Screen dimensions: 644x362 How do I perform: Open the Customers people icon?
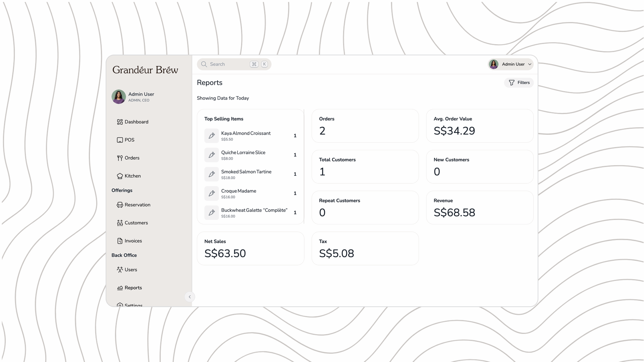tap(120, 223)
